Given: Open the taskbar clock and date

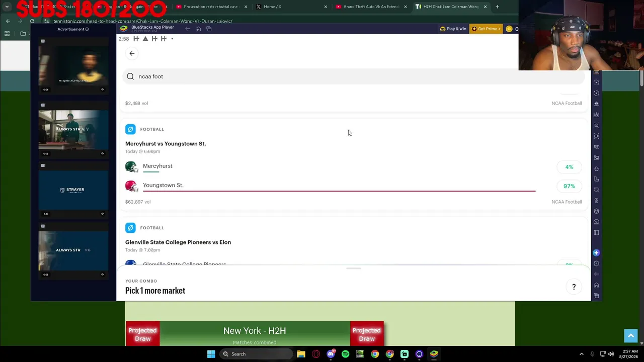Looking at the screenshot, I should (x=629, y=354).
